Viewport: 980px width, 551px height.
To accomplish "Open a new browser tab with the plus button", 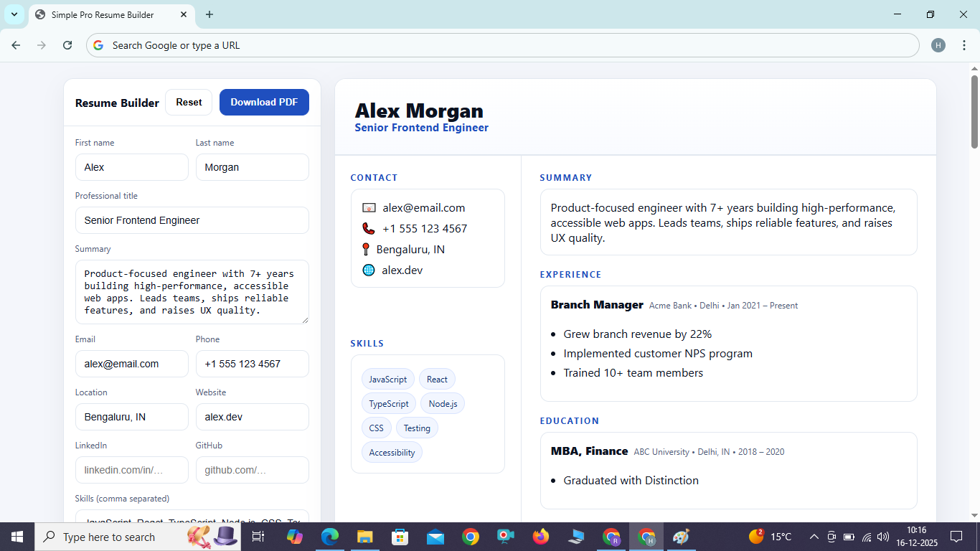I will coord(209,14).
